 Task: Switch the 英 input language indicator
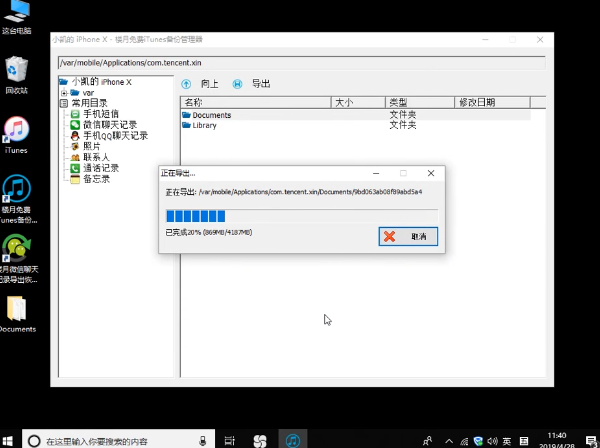click(x=507, y=441)
